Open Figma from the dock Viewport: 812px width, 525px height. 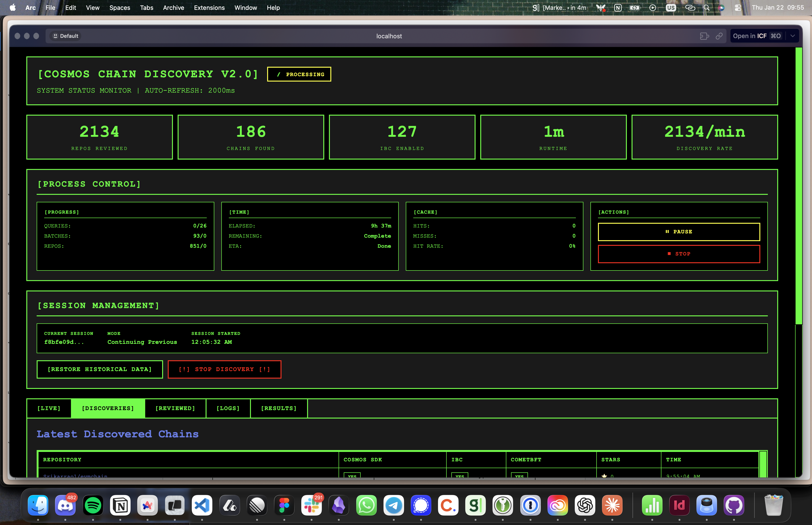pos(284,505)
